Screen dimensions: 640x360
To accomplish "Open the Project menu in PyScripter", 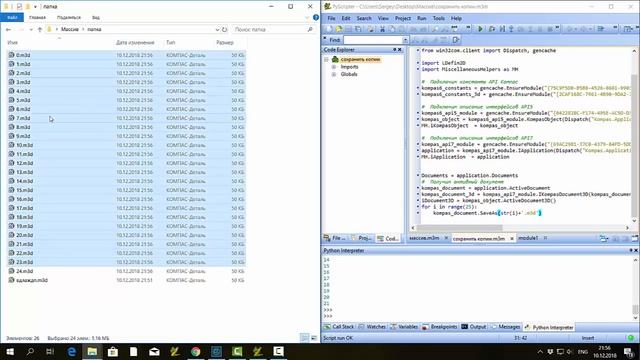I will click(403, 18).
